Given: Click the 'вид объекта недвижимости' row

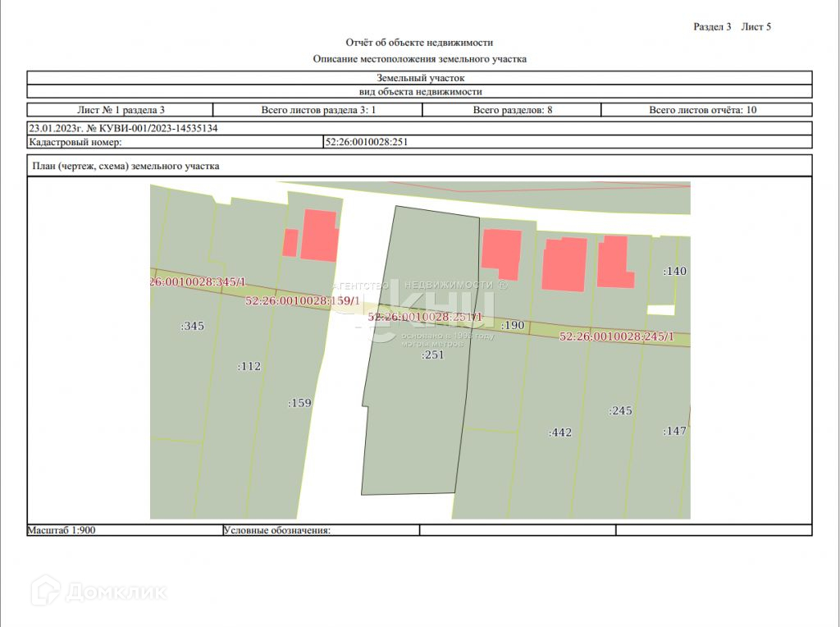Looking at the screenshot, I should 419,92.
